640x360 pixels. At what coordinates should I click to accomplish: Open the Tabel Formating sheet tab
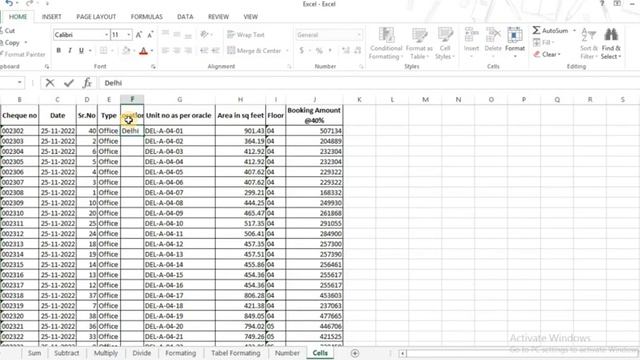click(x=236, y=353)
